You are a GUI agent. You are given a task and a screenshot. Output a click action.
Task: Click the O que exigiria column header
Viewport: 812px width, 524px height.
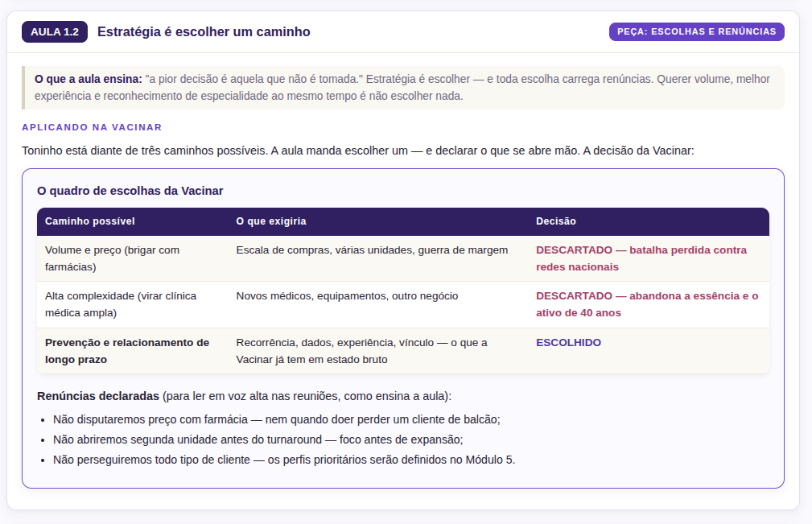[x=271, y=221]
